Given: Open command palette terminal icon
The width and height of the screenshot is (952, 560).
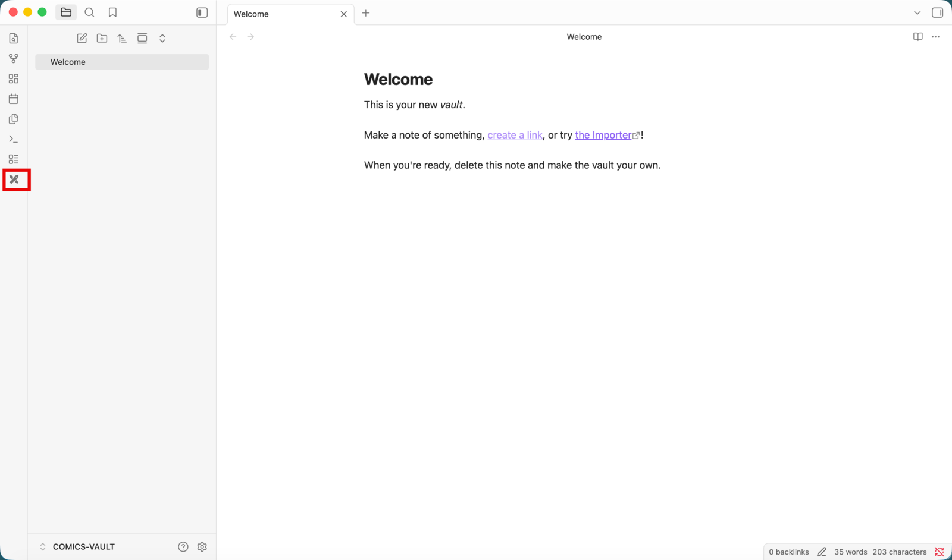Looking at the screenshot, I should tap(14, 139).
